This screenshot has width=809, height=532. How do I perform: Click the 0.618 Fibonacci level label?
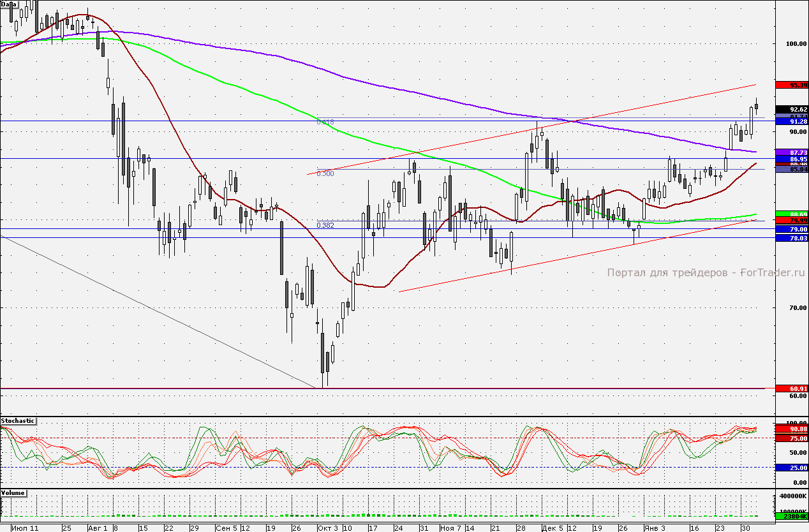click(x=325, y=121)
